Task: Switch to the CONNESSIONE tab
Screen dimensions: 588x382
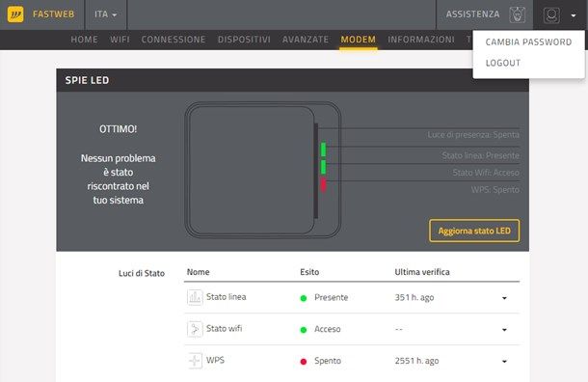Action: 174,40
